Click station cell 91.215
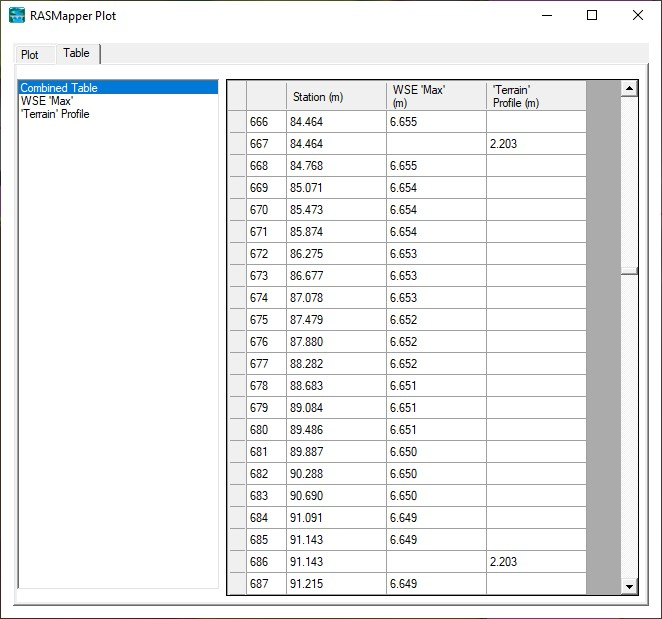Image resolution: width=662 pixels, height=619 pixels. (x=336, y=584)
